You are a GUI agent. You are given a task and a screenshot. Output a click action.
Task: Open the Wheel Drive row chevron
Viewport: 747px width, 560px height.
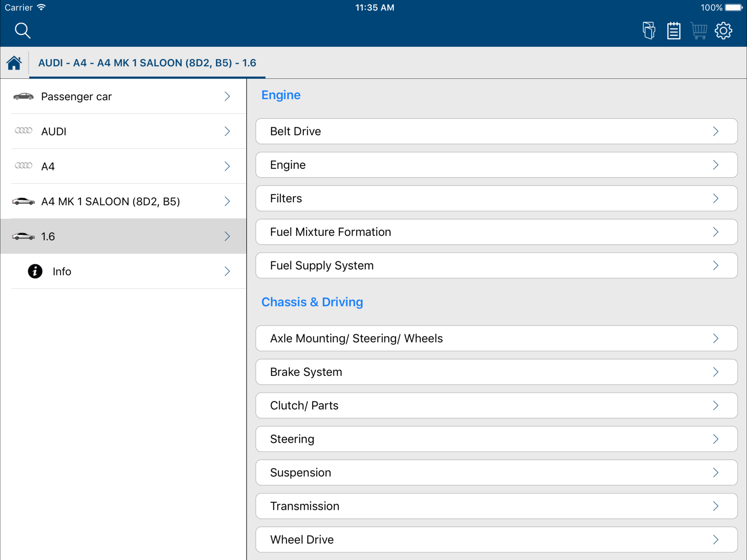pos(716,540)
